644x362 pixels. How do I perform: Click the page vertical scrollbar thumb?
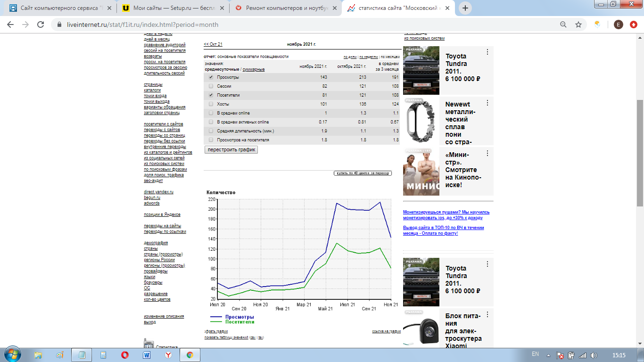(640, 153)
